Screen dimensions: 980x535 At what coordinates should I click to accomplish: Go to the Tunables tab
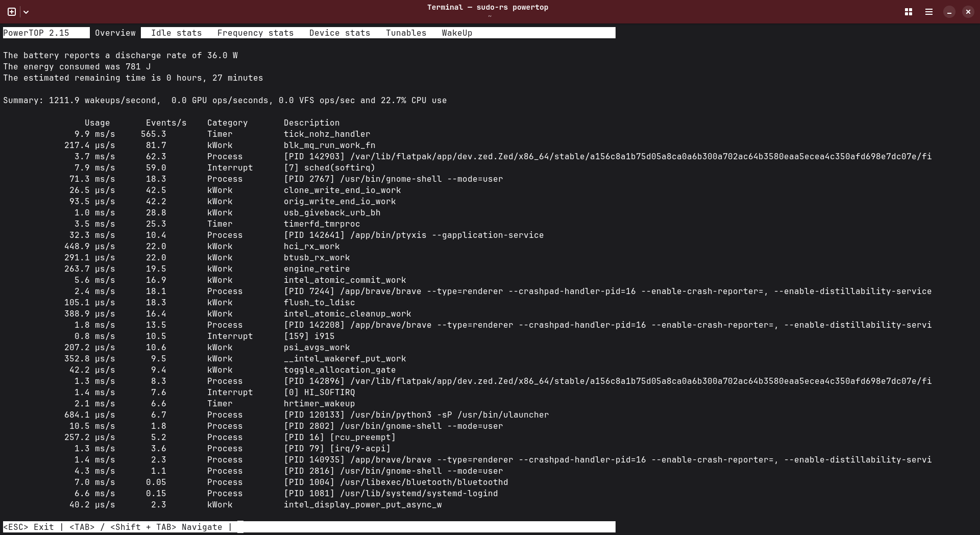(x=406, y=33)
